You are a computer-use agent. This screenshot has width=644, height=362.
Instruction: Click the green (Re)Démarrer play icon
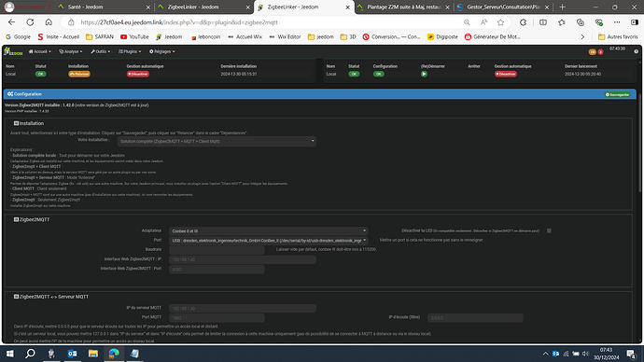(x=424, y=74)
